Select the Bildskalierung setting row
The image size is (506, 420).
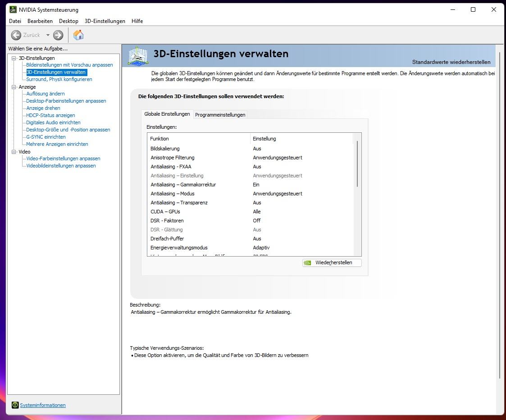(x=251, y=149)
